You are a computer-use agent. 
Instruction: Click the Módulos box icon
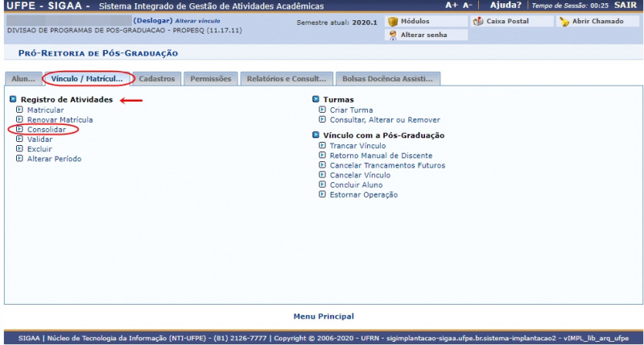pyautogui.click(x=393, y=21)
